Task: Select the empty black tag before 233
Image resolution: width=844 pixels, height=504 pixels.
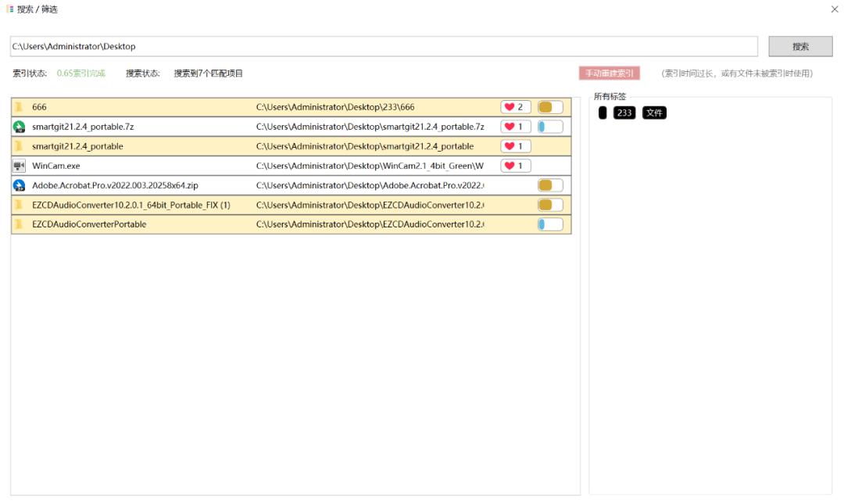Action: (603, 113)
